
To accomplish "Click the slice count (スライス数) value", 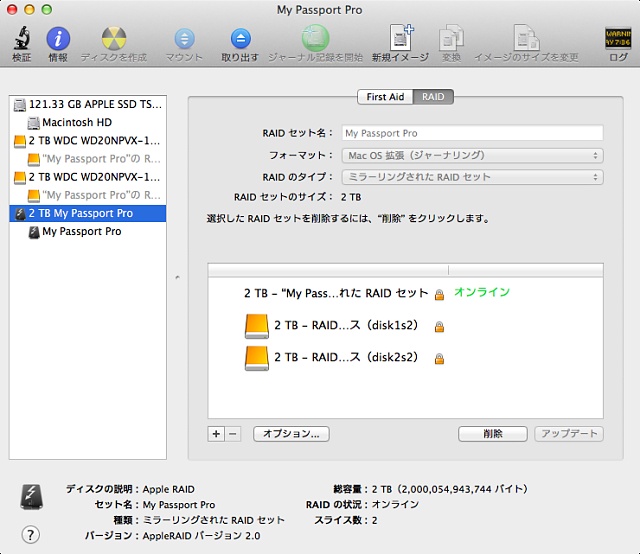I will 374,521.
